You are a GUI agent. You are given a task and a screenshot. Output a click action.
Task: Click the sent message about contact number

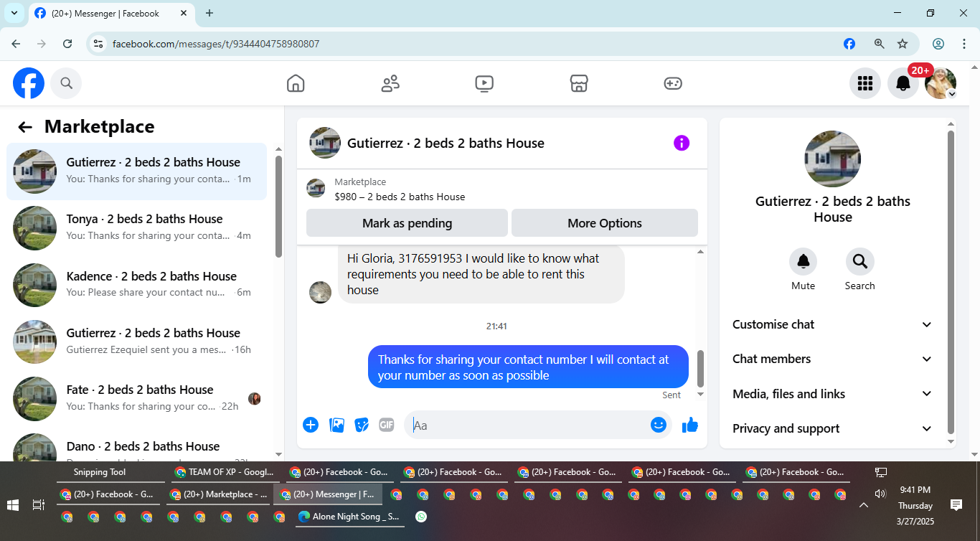(x=528, y=367)
